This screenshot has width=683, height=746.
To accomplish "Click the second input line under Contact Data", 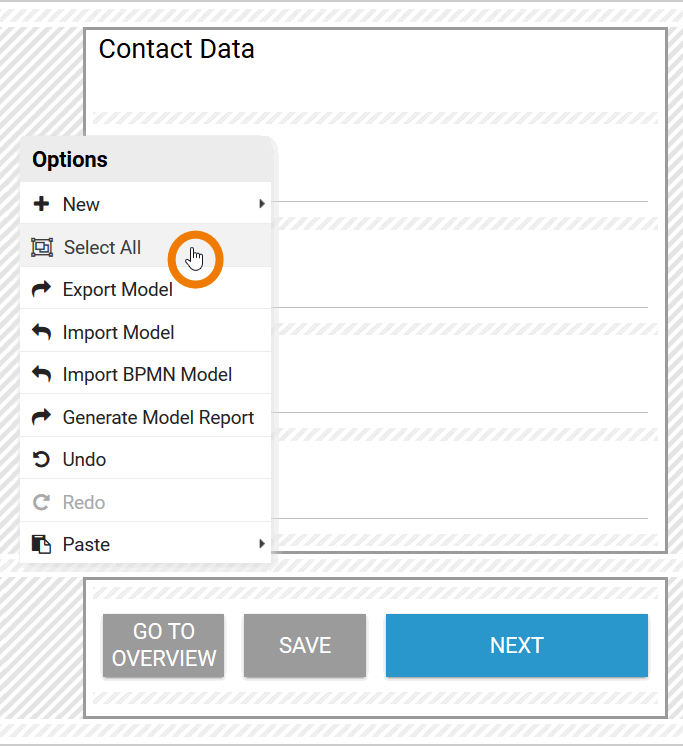I will pos(460,294).
